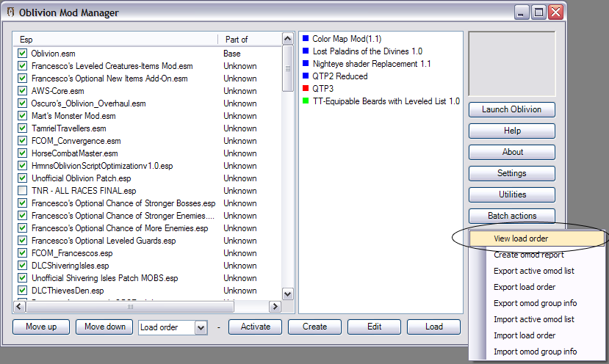Click the red marker next to QTP3
Viewport: 609px width, 364px height.
306,88
